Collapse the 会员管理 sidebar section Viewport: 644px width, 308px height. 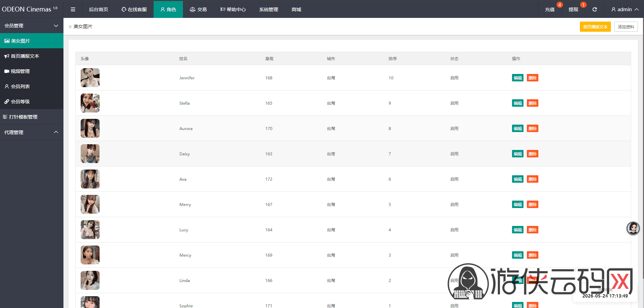[32, 26]
